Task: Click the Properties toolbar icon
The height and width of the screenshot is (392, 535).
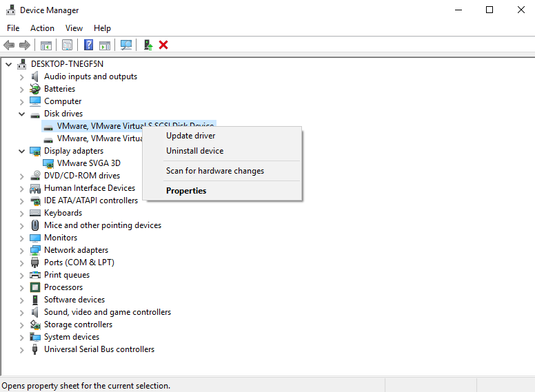Action: pos(67,45)
